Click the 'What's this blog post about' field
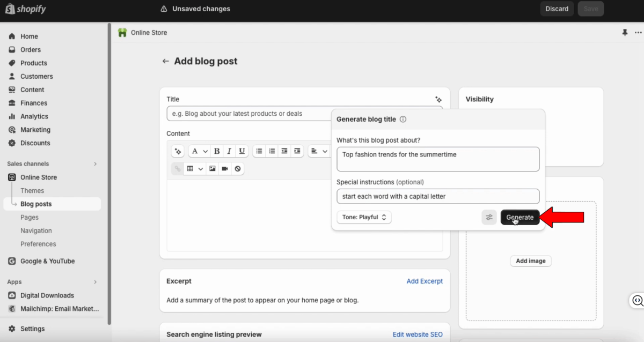The image size is (644, 342). 438,159
